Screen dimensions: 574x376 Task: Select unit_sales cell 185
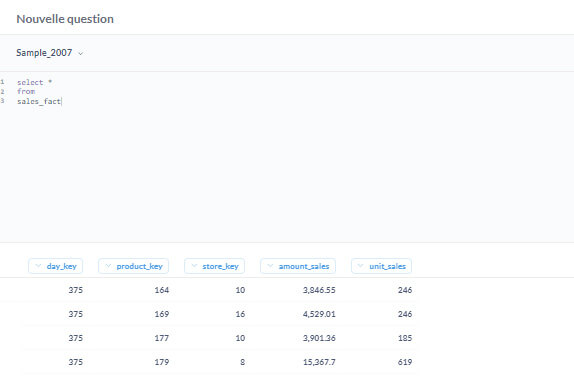405,338
